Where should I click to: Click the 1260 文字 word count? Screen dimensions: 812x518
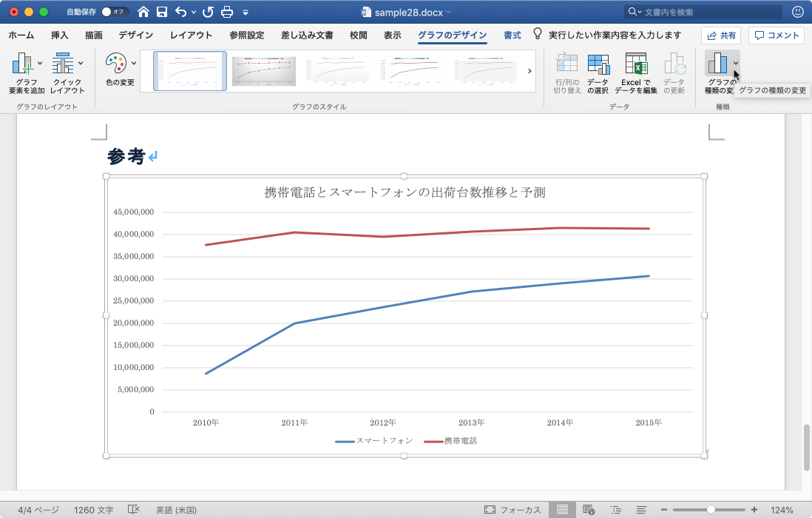point(93,511)
